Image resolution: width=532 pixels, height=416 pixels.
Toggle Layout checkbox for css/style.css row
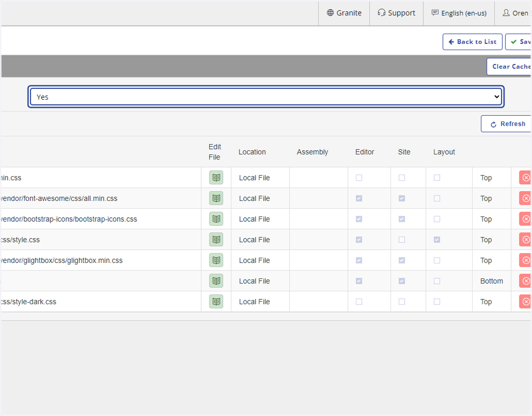[437, 239]
